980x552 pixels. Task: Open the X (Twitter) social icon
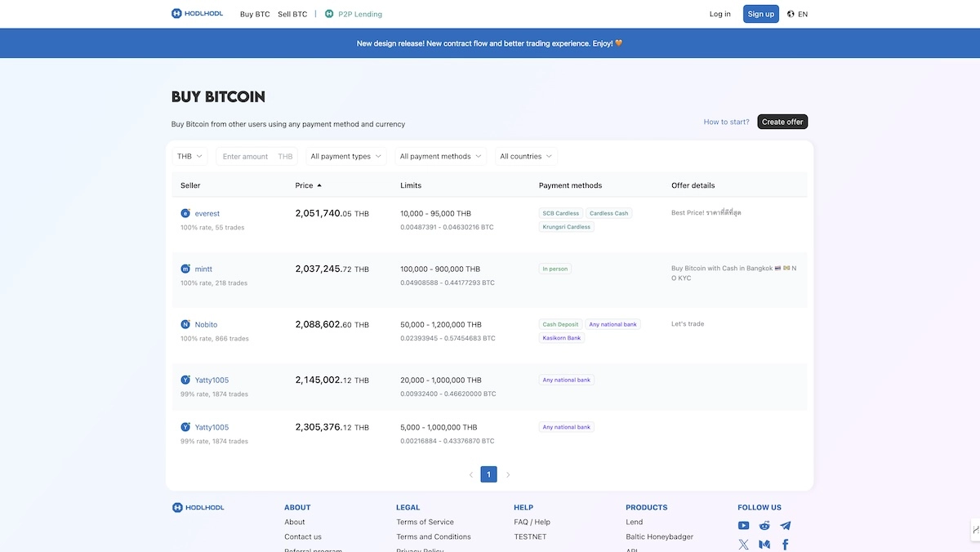click(x=743, y=545)
